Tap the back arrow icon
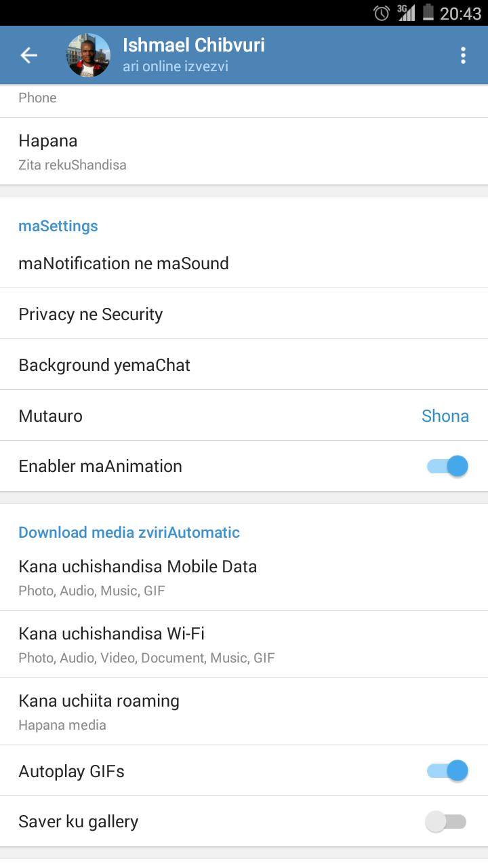The image size is (488, 868). tap(28, 56)
